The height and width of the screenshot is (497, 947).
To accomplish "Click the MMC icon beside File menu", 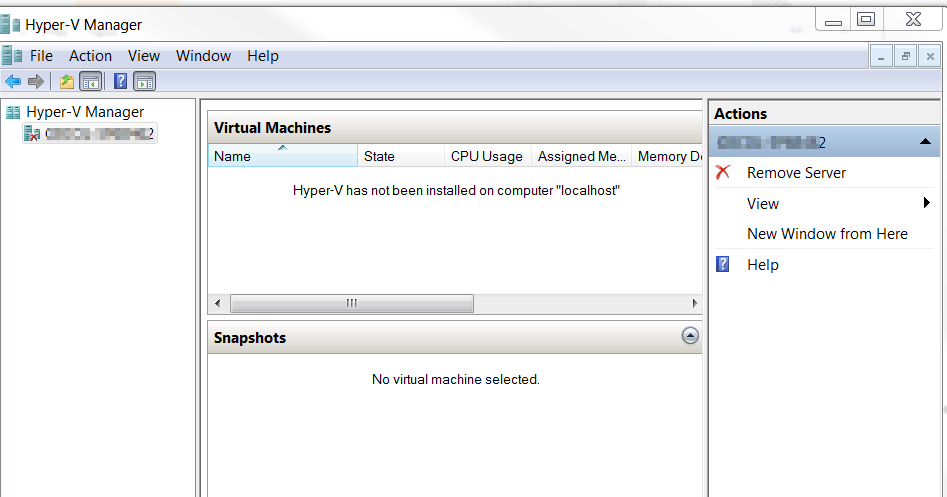I will pos(11,56).
